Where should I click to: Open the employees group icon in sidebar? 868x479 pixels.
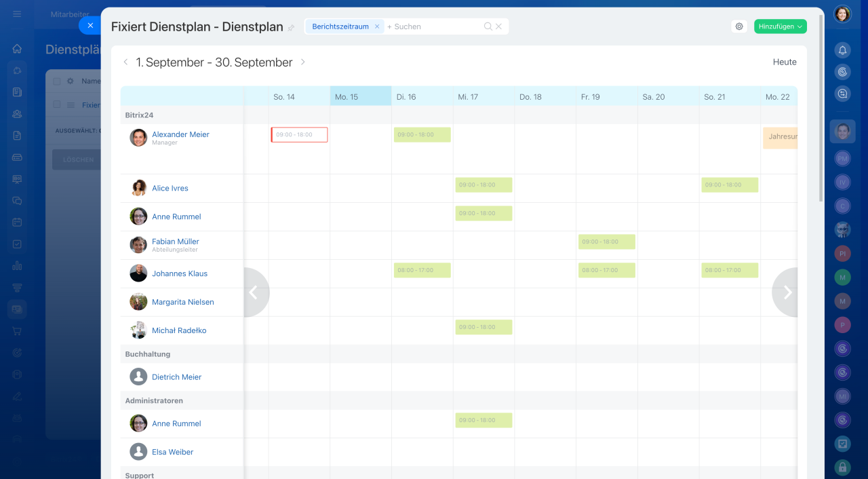[17, 114]
